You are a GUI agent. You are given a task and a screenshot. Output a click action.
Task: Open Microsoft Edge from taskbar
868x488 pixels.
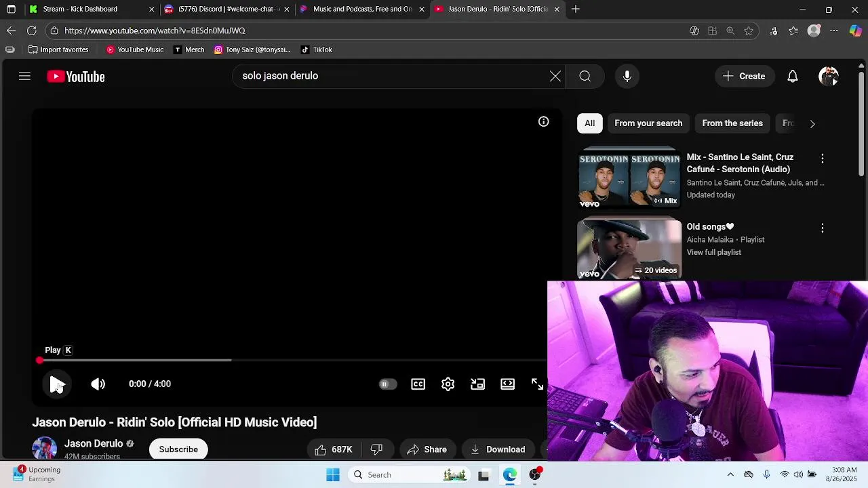click(x=509, y=475)
